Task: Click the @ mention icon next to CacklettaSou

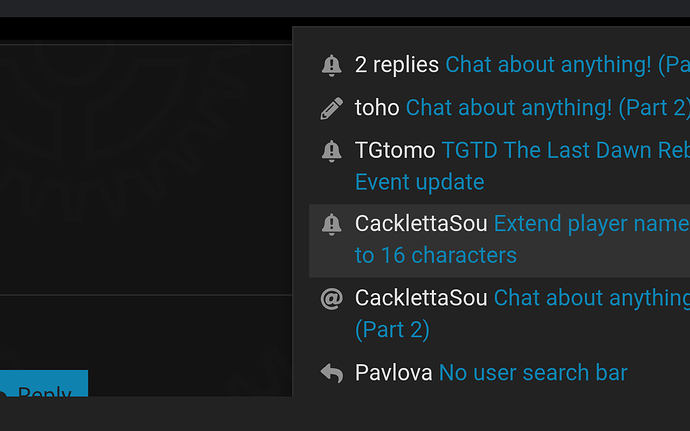Action: click(x=331, y=298)
